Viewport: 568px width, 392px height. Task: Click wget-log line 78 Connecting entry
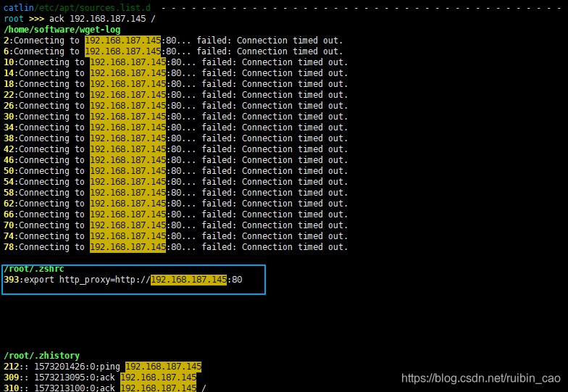[175, 246]
